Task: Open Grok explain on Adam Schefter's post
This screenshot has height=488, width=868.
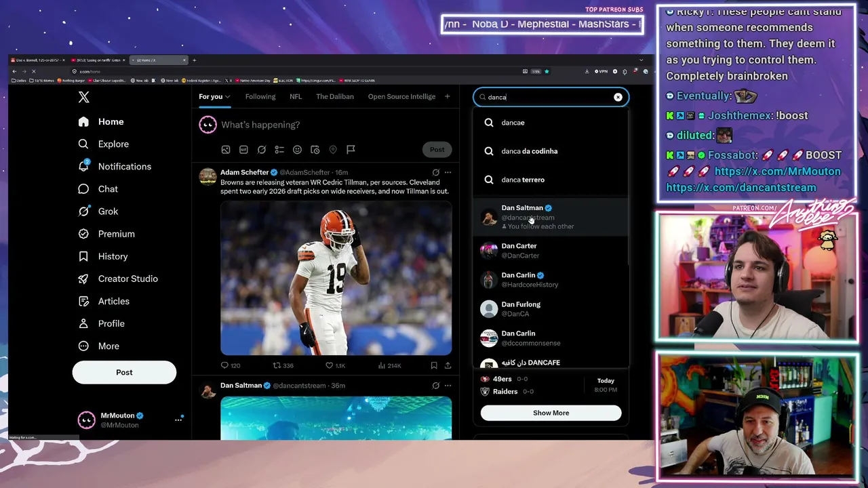Action: pyautogui.click(x=435, y=172)
